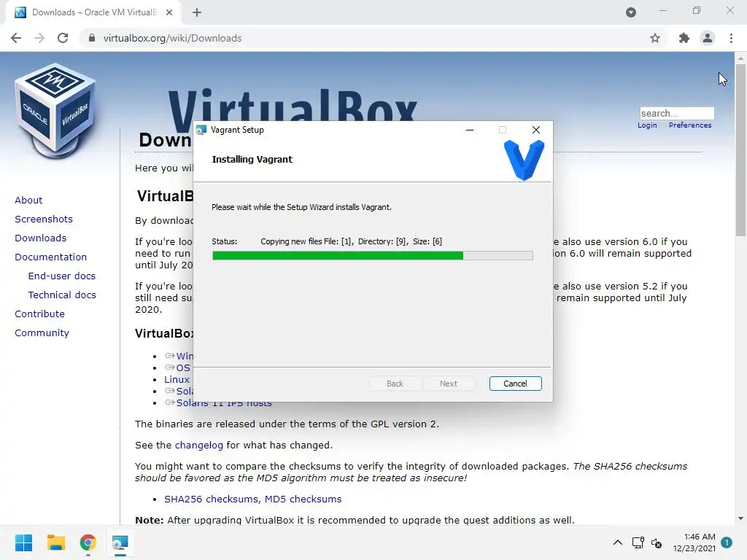
Task: Open the Linux distributions link
Action: click(x=177, y=379)
